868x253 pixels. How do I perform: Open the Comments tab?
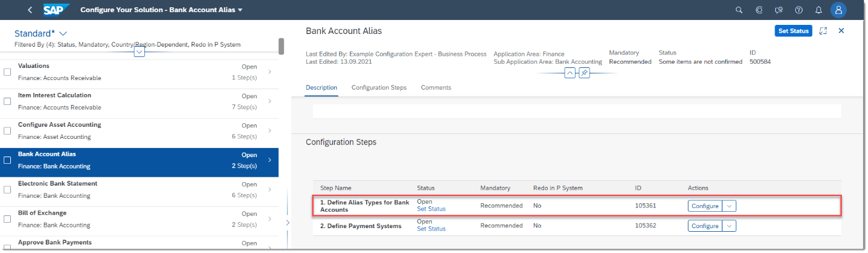tap(436, 88)
